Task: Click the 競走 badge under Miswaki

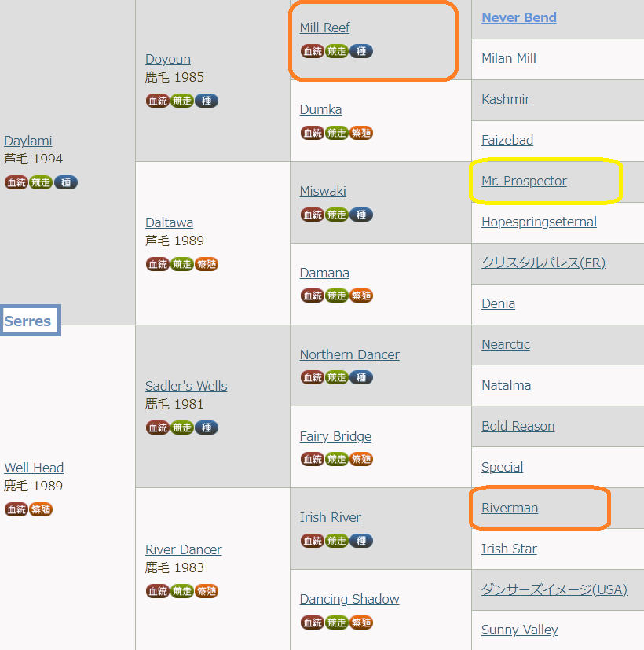Action: pos(337,215)
